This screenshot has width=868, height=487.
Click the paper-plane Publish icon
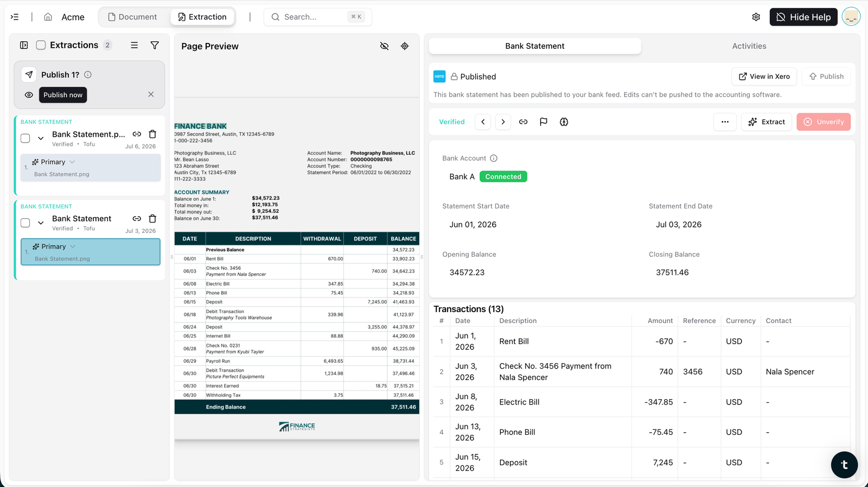point(29,74)
